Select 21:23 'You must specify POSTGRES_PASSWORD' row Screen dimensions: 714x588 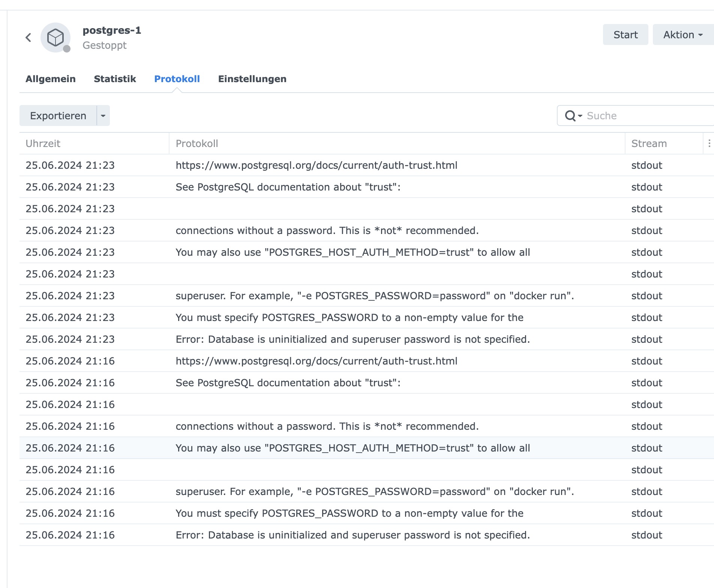click(x=367, y=318)
